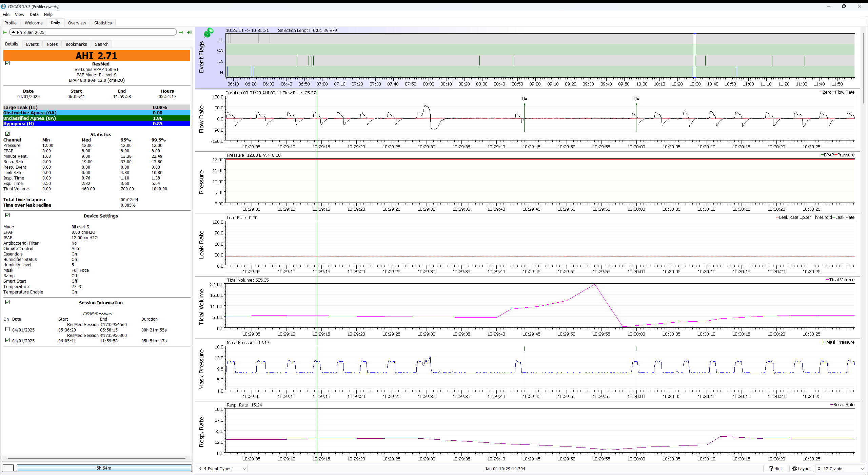The width and height of the screenshot is (868, 475).
Task: Click the Tidal Volume graph title
Action: (x=201, y=307)
